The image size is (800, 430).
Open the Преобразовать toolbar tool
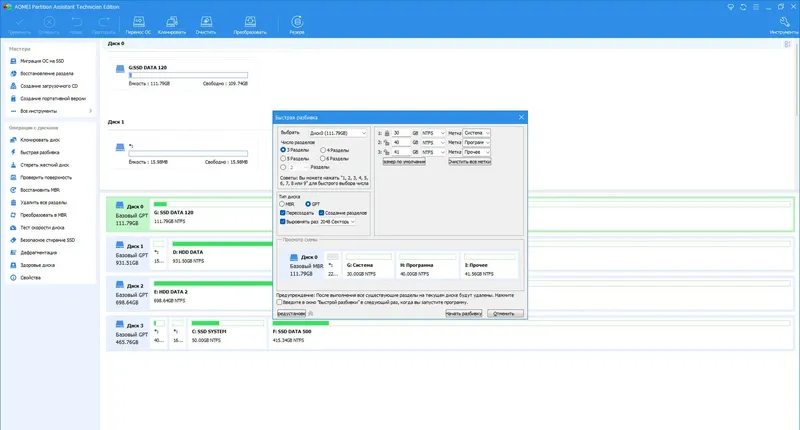coord(250,26)
